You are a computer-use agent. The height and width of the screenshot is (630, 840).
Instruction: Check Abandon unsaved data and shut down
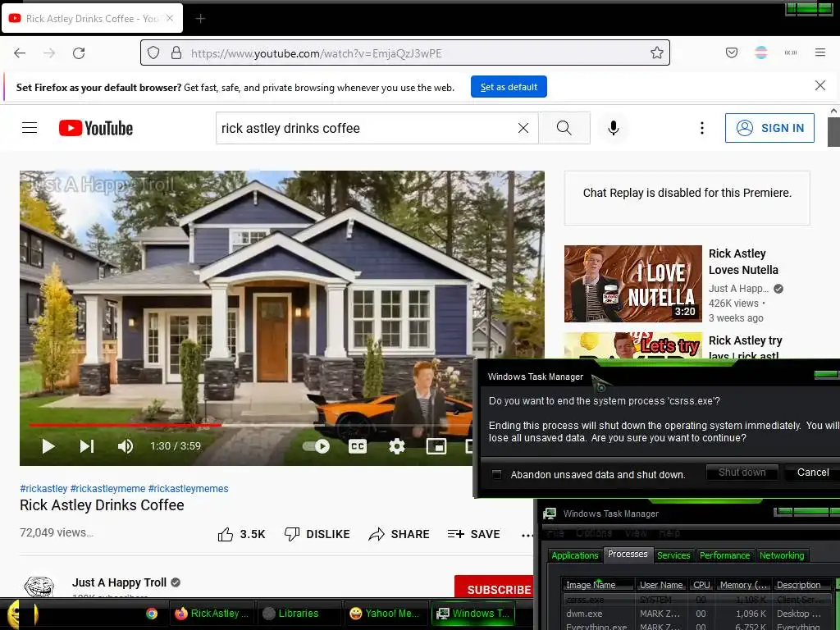496,475
